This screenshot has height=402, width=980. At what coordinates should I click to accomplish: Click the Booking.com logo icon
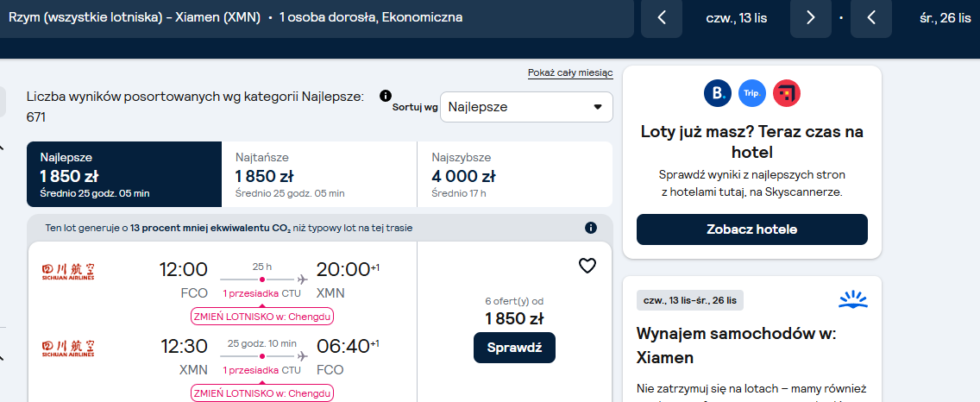[x=718, y=94]
